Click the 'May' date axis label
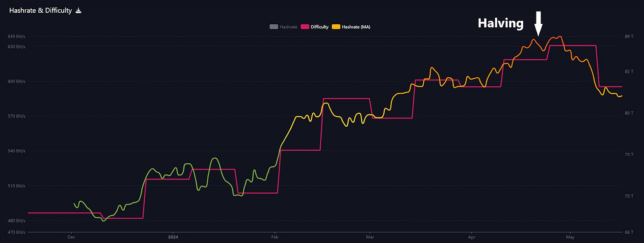 tap(570, 236)
